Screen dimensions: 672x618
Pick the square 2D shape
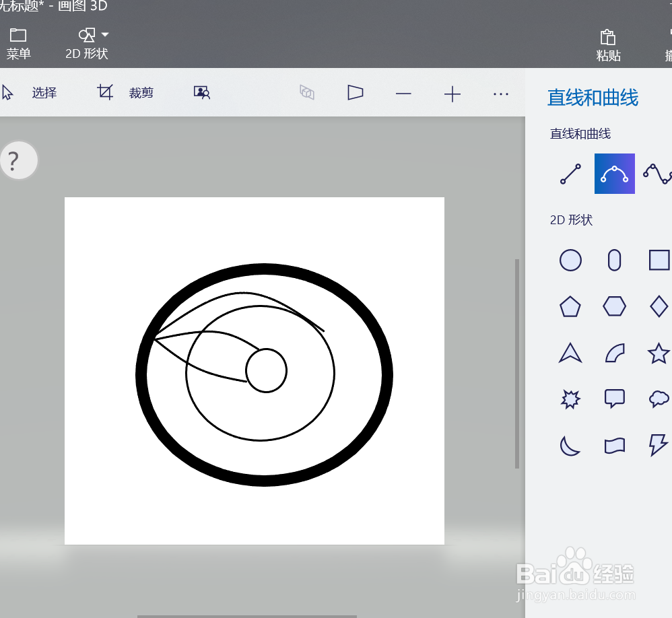click(659, 260)
